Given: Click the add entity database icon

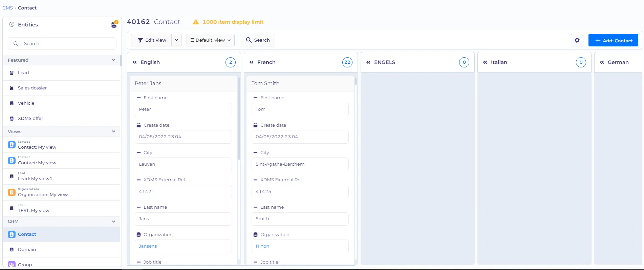Looking at the screenshot, I should click(114, 24).
